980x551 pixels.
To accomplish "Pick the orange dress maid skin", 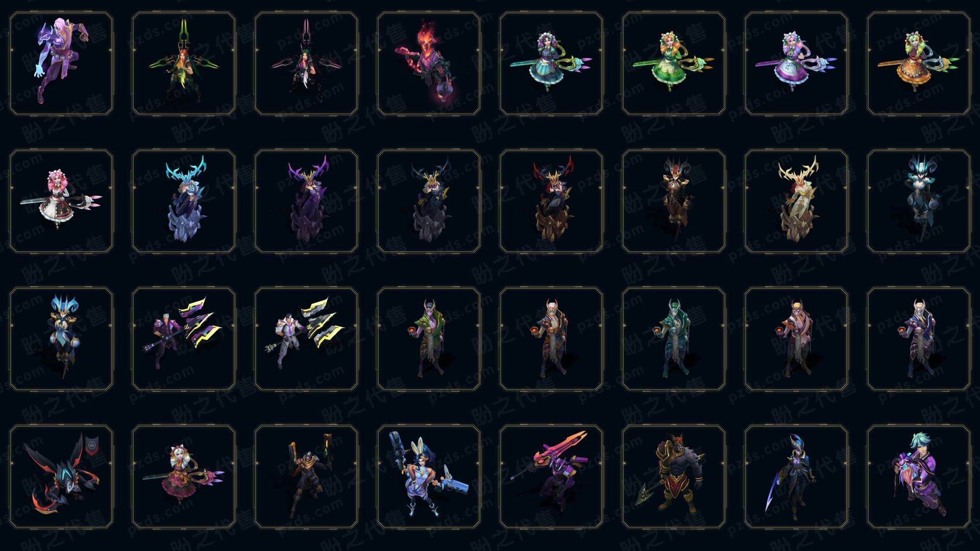I will point(919,63).
